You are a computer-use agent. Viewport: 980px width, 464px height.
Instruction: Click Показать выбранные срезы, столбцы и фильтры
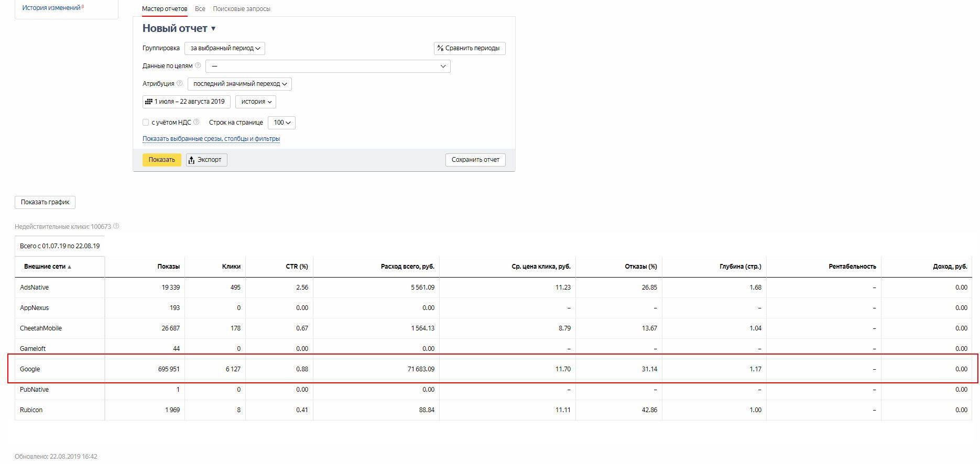coord(211,139)
